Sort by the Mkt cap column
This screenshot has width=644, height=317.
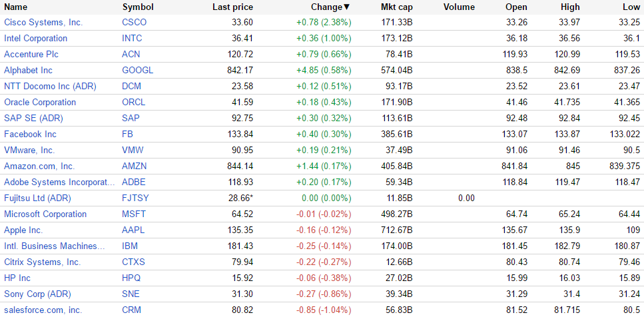click(x=396, y=7)
